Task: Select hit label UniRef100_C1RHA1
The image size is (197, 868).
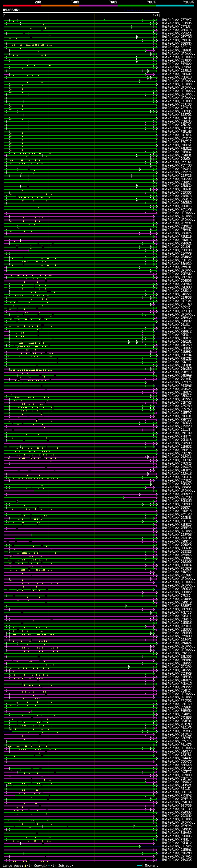Action: point(177,850)
